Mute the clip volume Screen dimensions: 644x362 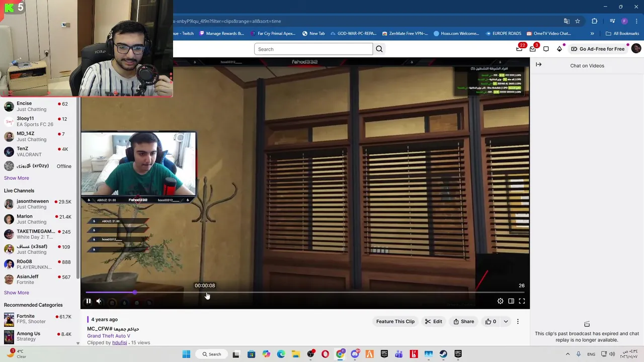99,301
